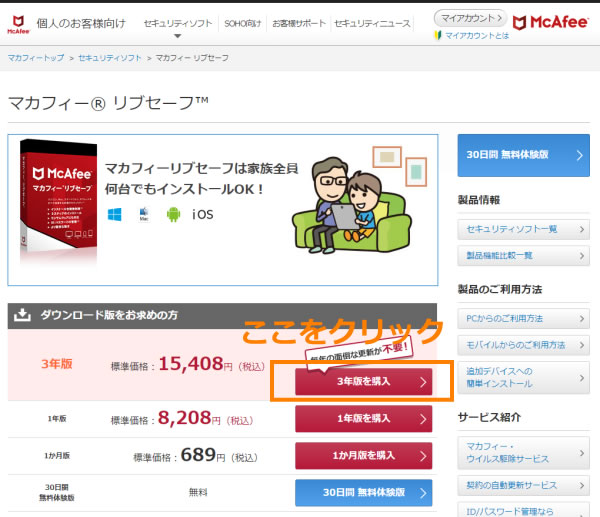The image size is (600, 517).
Task: Click the 3年版 row label
Action: (x=57, y=364)
